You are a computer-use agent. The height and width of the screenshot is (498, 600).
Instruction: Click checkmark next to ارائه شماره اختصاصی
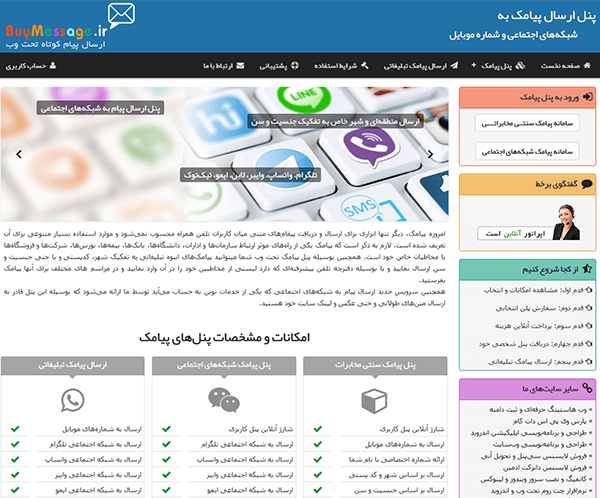(x=318, y=460)
